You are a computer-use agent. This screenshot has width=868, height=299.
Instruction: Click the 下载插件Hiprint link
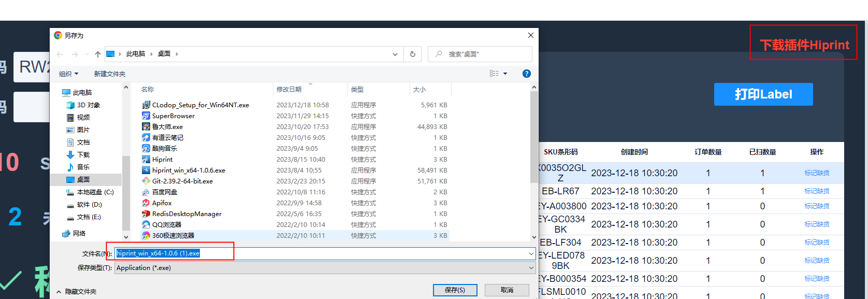pos(804,45)
